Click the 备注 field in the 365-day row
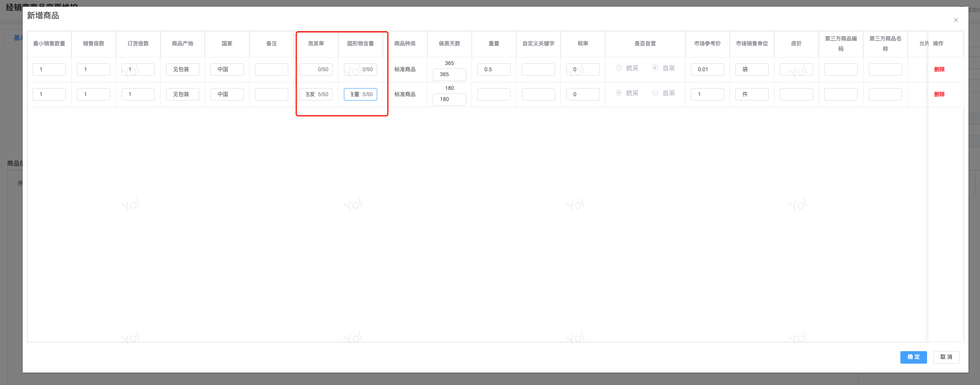This screenshot has width=980, height=385. pos(271,69)
